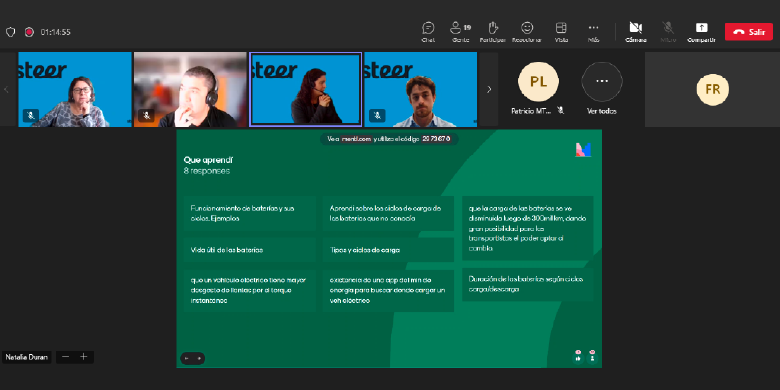Raise your hand in the meeting
This screenshot has height=390, width=780.
pyautogui.click(x=492, y=32)
